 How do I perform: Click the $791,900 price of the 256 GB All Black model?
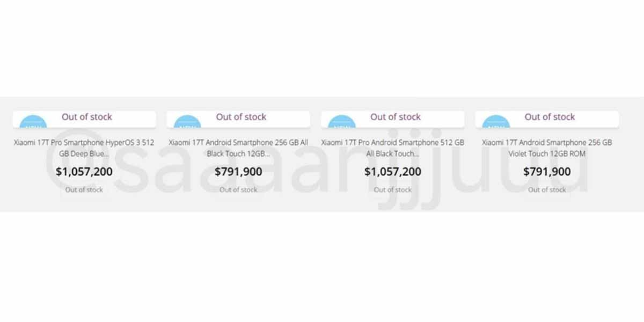(238, 172)
